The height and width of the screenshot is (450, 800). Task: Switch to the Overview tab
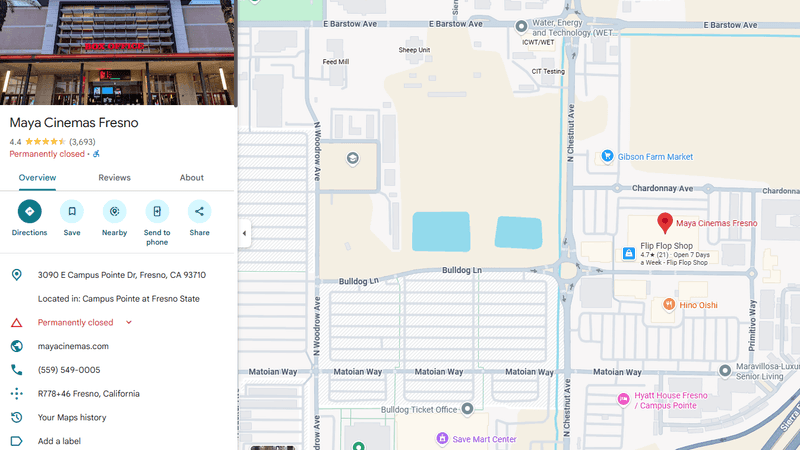pos(37,178)
